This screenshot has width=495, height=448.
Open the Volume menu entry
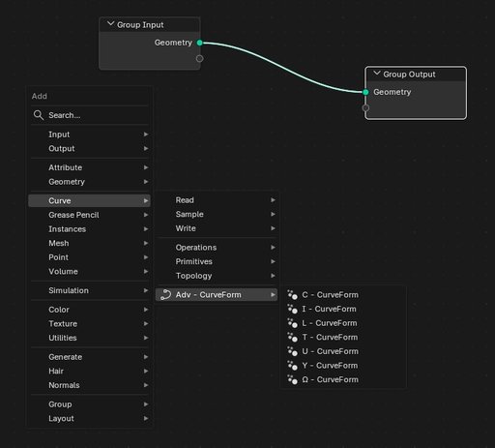pyautogui.click(x=89, y=272)
